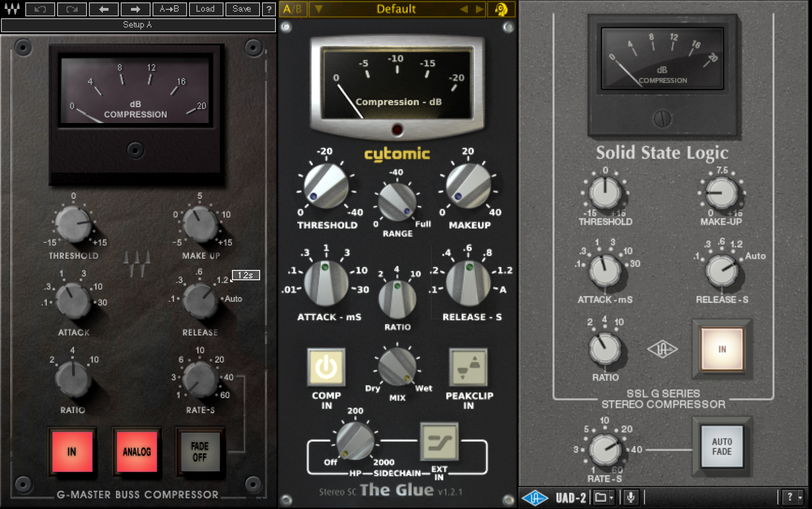The image size is (812, 509).
Task: Open Waves help question mark
Action: (268, 9)
